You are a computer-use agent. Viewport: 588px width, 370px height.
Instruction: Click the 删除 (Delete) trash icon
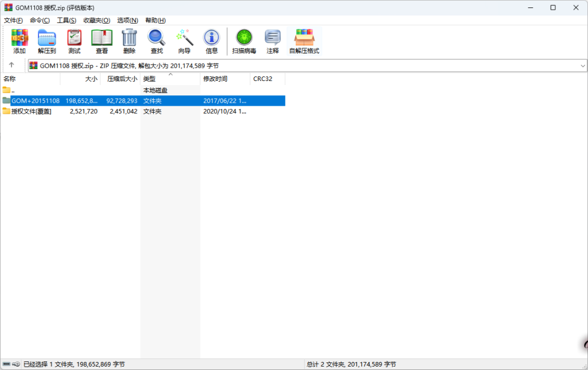(x=129, y=41)
